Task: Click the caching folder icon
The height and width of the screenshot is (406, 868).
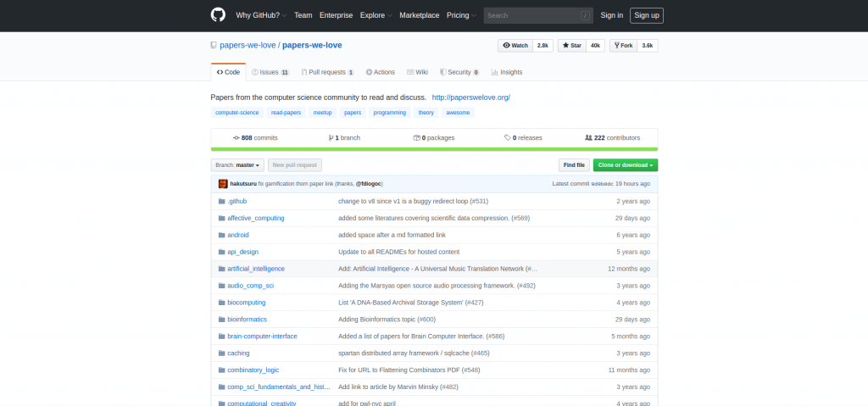Action: point(221,353)
